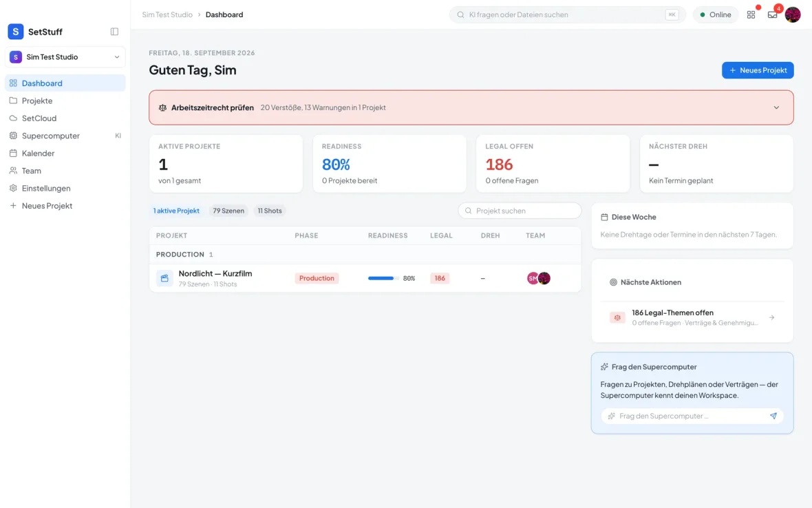Focus the KI fragen oder Dateien suchen field
The height and width of the screenshot is (508, 812).
pos(568,14)
